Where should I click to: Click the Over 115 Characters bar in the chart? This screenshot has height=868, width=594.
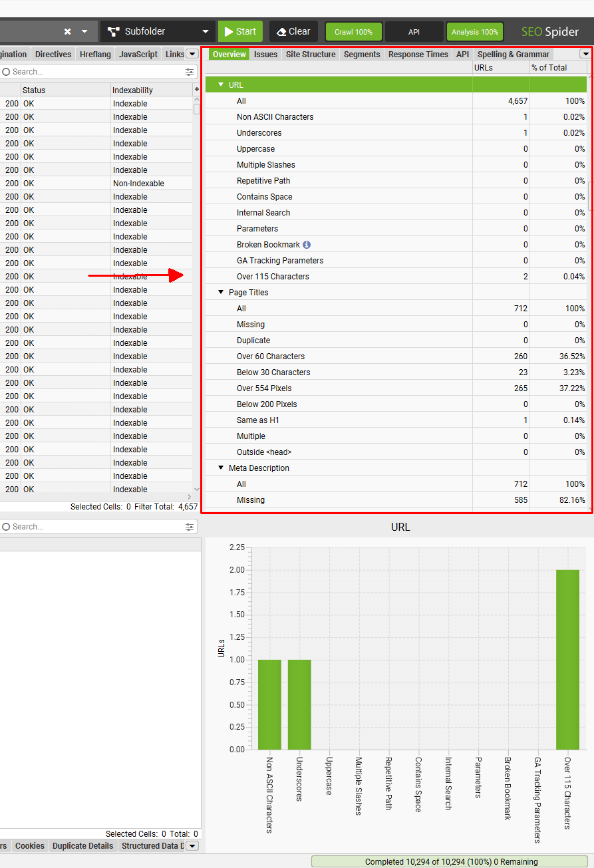[x=567, y=659]
